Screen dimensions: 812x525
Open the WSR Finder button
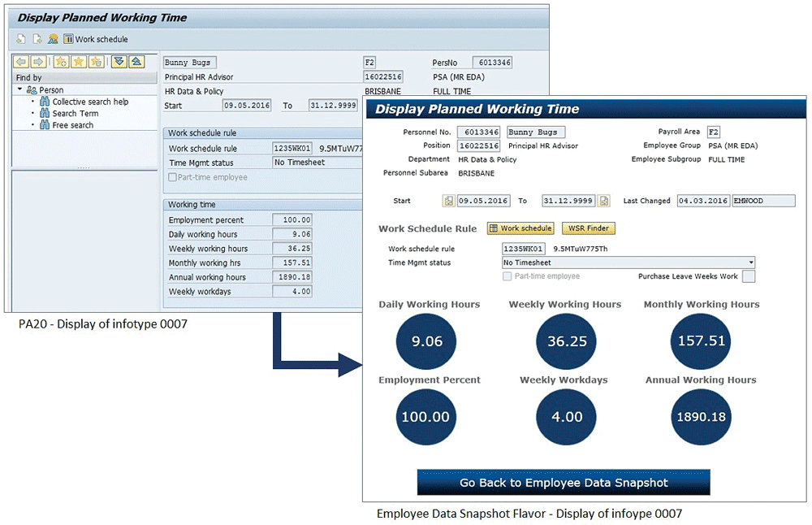click(589, 228)
